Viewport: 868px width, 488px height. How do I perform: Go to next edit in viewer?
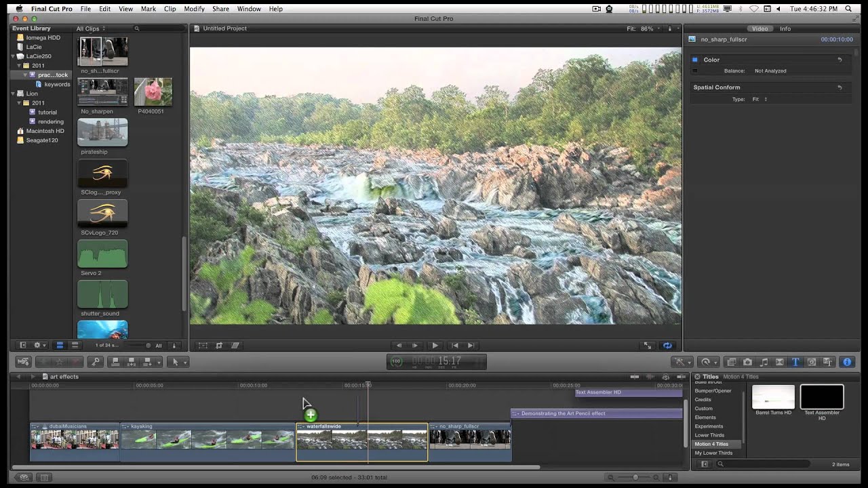pos(471,346)
